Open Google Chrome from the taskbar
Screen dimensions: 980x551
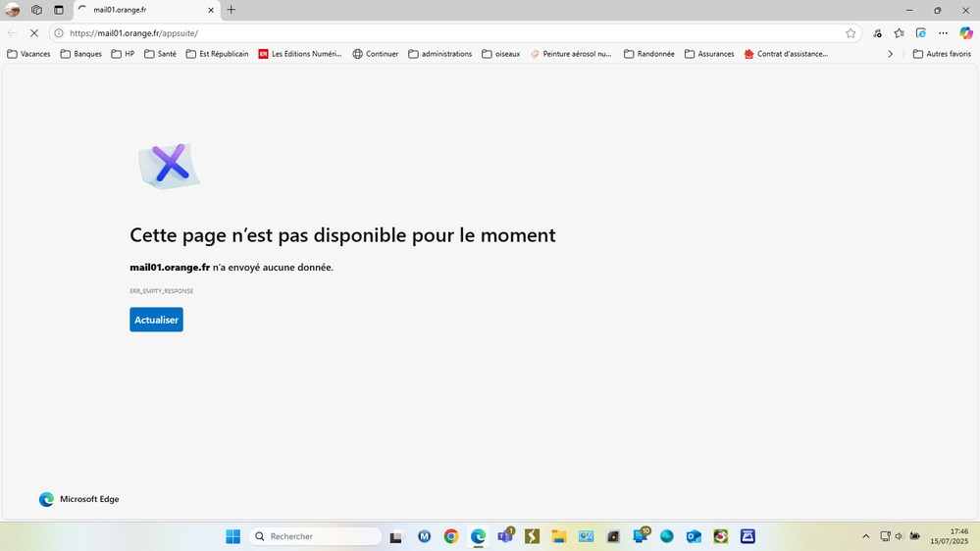(451, 536)
